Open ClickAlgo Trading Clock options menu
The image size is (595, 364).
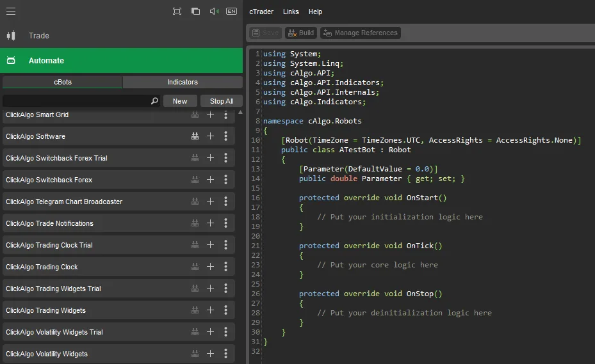pos(226,267)
